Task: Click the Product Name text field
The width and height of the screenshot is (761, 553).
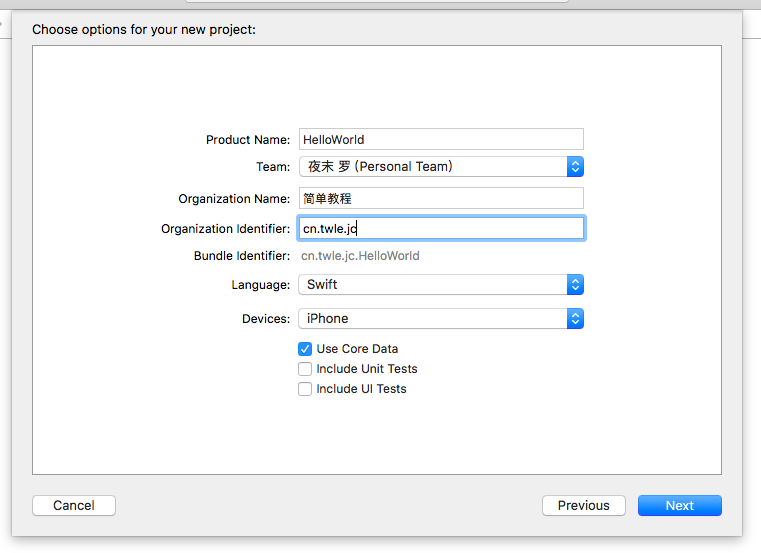Action: (x=440, y=140)
